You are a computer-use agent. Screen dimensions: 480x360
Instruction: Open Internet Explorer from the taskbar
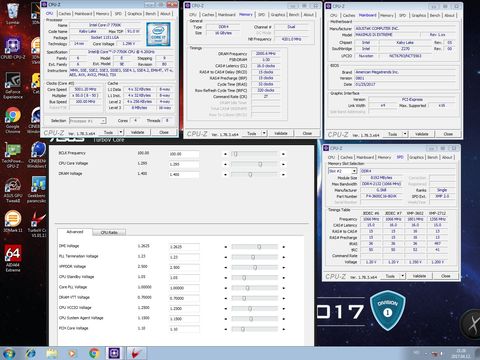pyautogui.click(x=30, y=353)
